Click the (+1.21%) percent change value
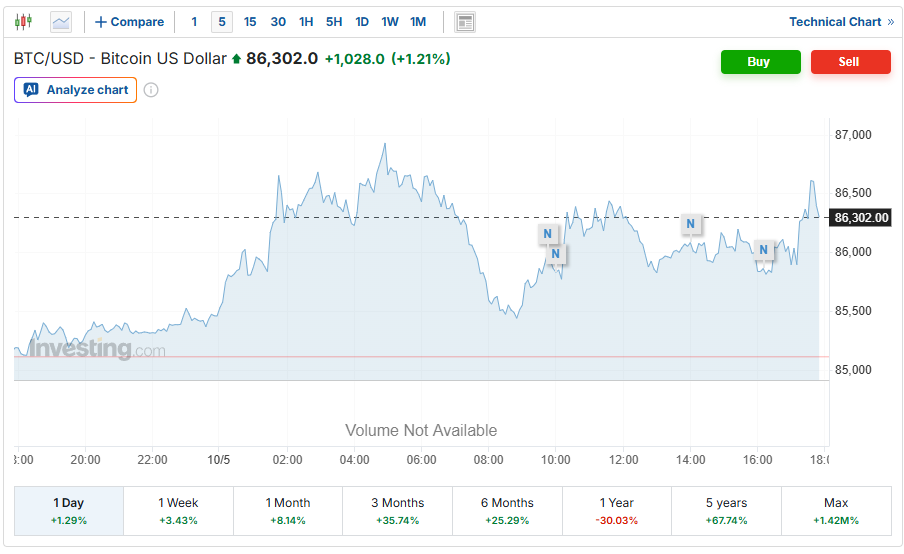This screenshot has width=904, height=554. click(421, 59)
